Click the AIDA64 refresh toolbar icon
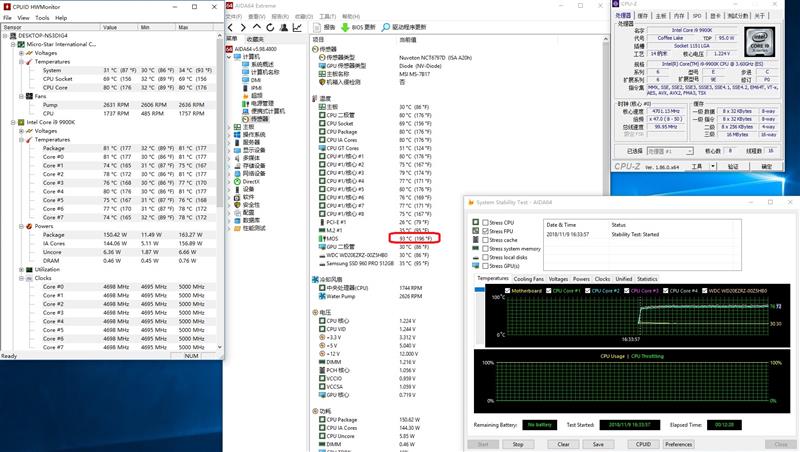Viewport: 800px width, 452px height. tap(269, 27)
